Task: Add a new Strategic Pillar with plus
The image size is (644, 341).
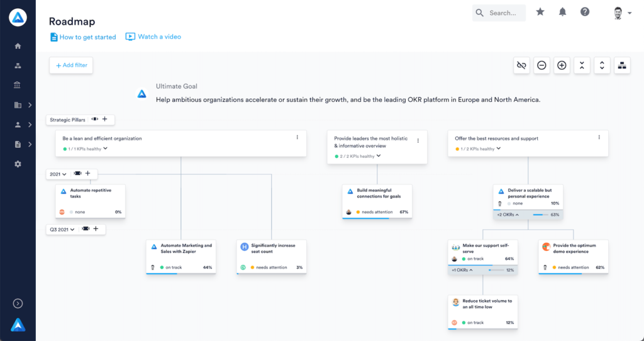Action: coord(105,119)
